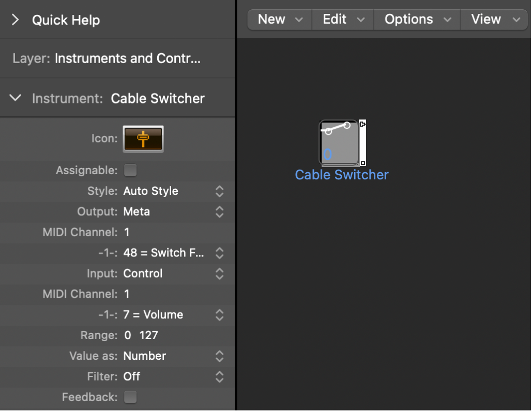The width and height of the screenshot is (532, 411).
Task: Collapse the Instrument: Cable Switcher section
Action: coord(14,98)
